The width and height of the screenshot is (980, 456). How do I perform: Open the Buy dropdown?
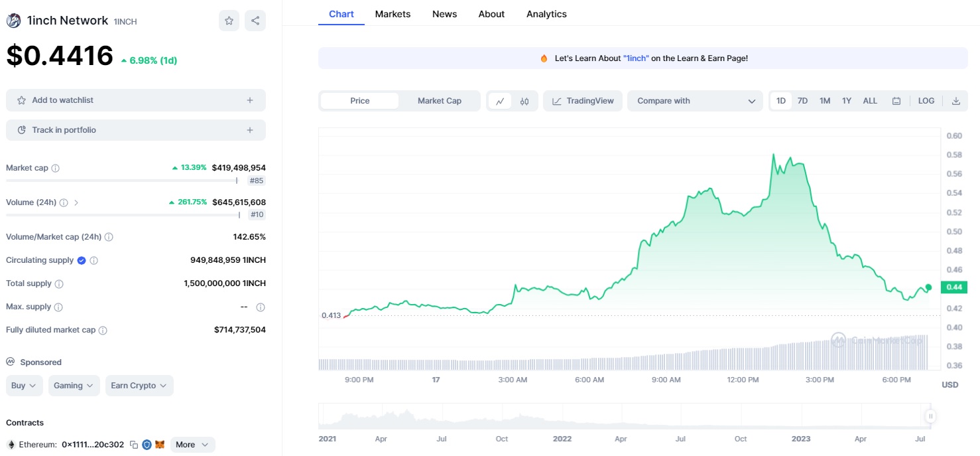point(25,386)
